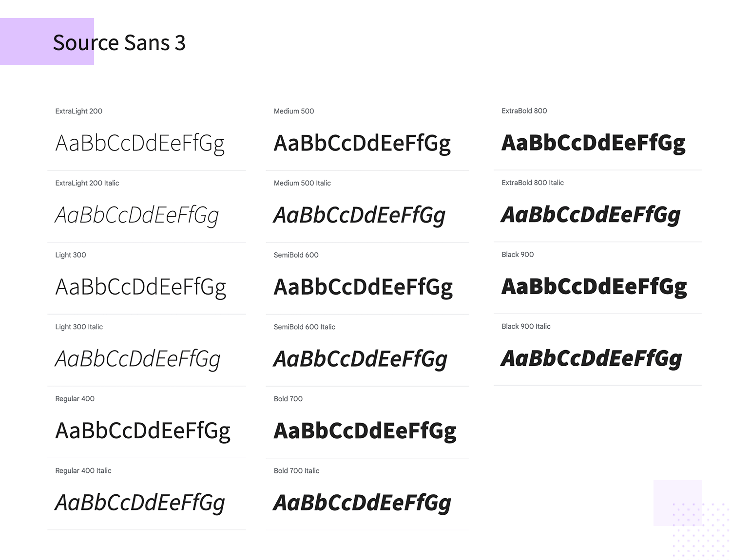Choose the Regular 400 label

tap(75, 399)
